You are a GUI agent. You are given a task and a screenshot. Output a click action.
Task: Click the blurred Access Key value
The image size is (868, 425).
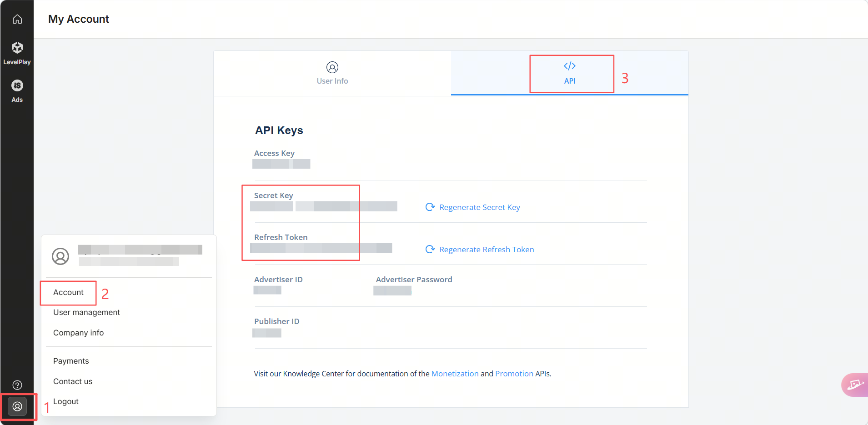click(281, 164)
